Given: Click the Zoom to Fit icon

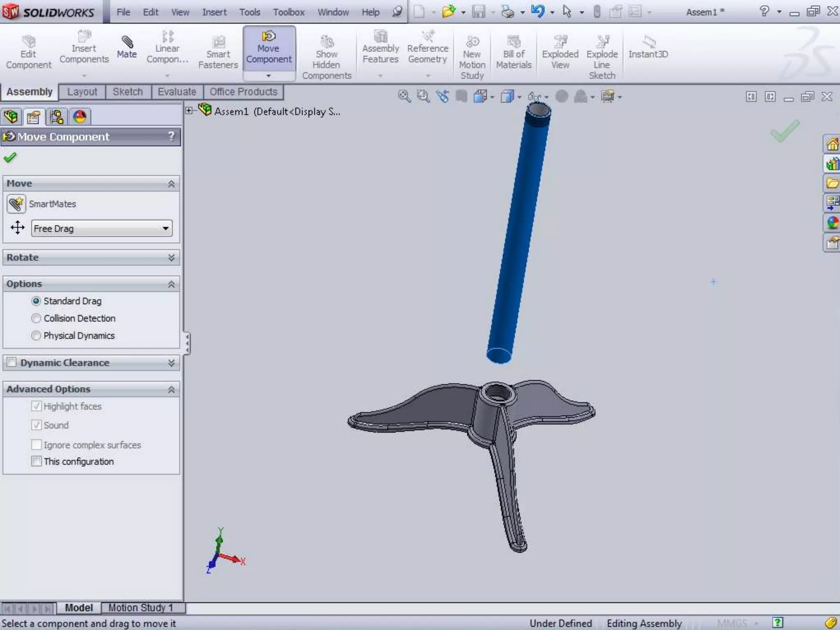Looking at the screenshot, I should [x=404, y=96].
